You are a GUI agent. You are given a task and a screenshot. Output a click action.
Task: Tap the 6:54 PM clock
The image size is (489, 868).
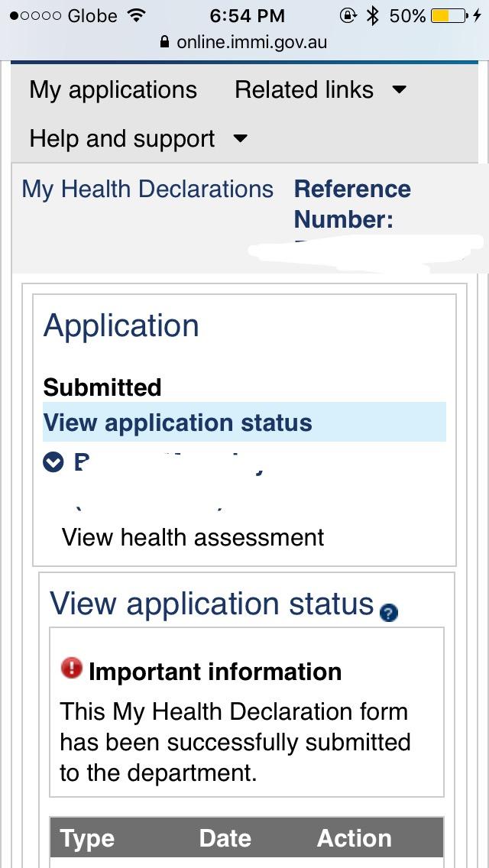[247, 15]
